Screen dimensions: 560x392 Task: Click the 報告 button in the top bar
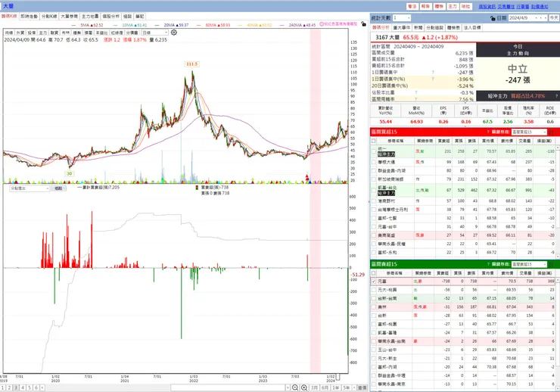(x=425, y=6)
